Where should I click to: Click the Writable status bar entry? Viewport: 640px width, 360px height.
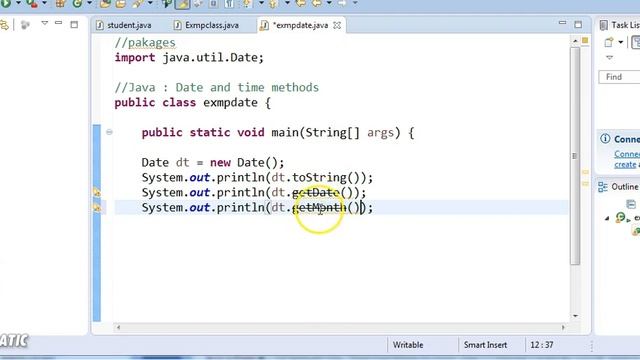[x=408, y=345]
